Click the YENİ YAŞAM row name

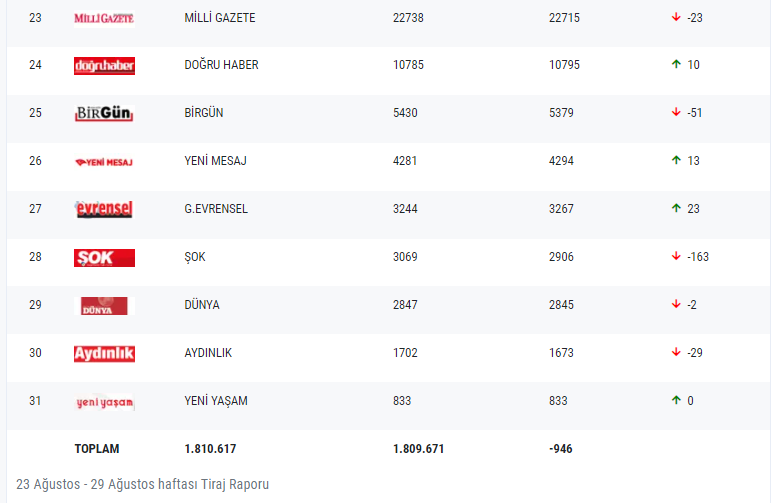point(216,401)
